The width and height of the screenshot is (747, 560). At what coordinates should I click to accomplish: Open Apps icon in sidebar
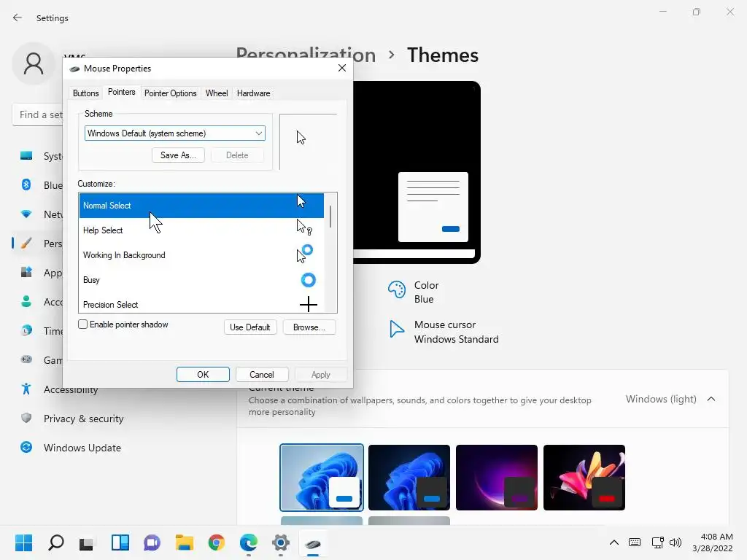coord(26,273)
